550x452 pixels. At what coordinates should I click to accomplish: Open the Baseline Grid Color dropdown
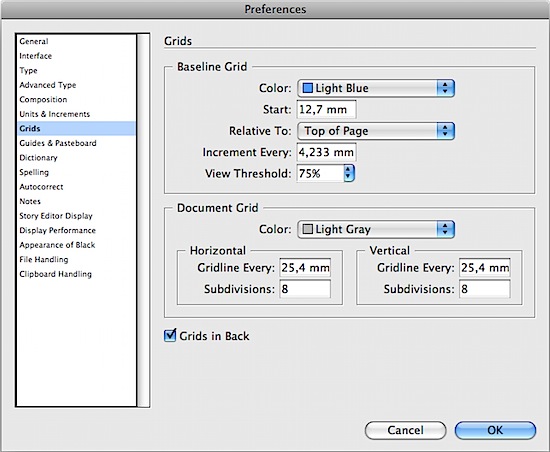(376, 88)
